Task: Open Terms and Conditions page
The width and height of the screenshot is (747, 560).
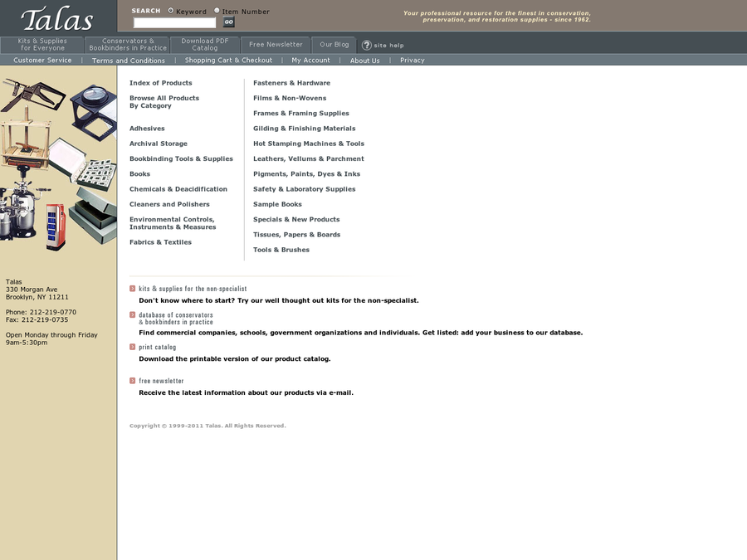Action: (x=128, y=61)
